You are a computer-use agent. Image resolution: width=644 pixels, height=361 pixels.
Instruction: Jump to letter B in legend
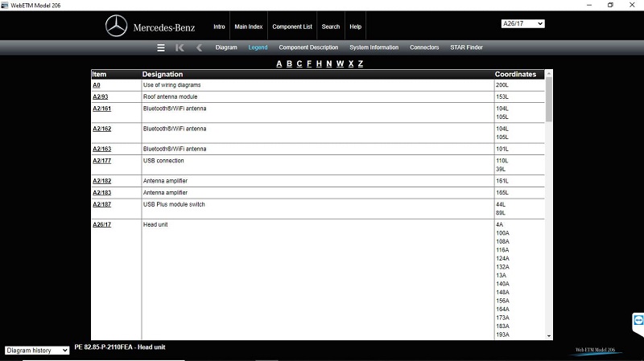[x=289, y=64]
